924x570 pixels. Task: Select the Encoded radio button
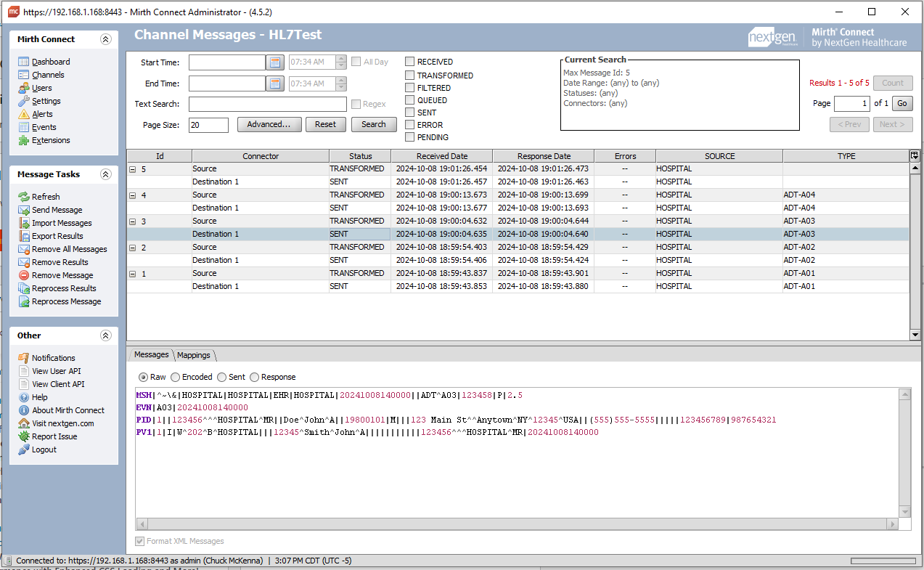175,377
